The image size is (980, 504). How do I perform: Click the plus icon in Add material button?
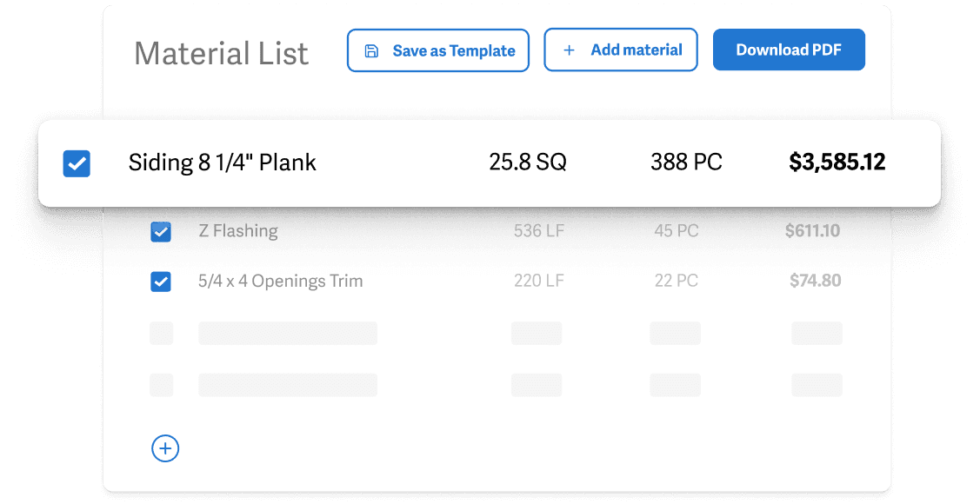point(570,50)
